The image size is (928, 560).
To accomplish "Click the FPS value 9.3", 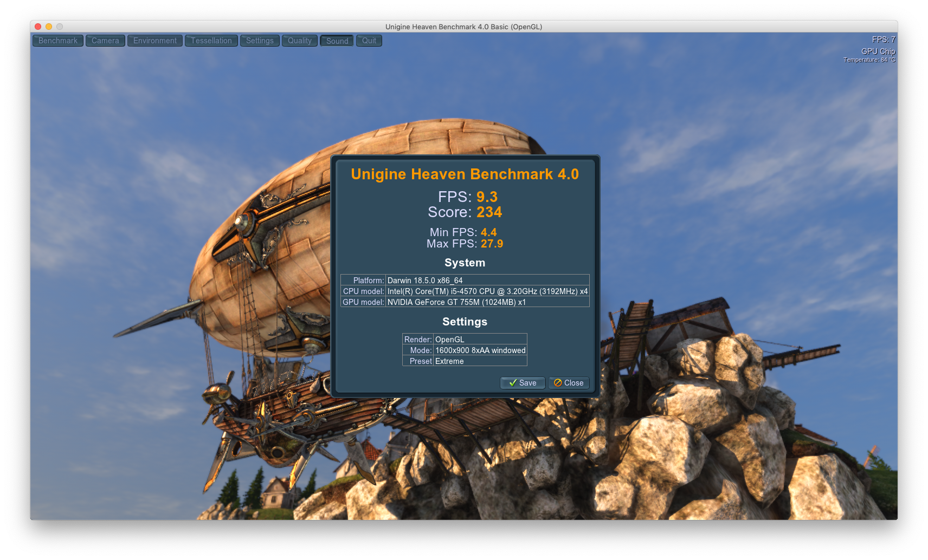I will click(487, 197).
